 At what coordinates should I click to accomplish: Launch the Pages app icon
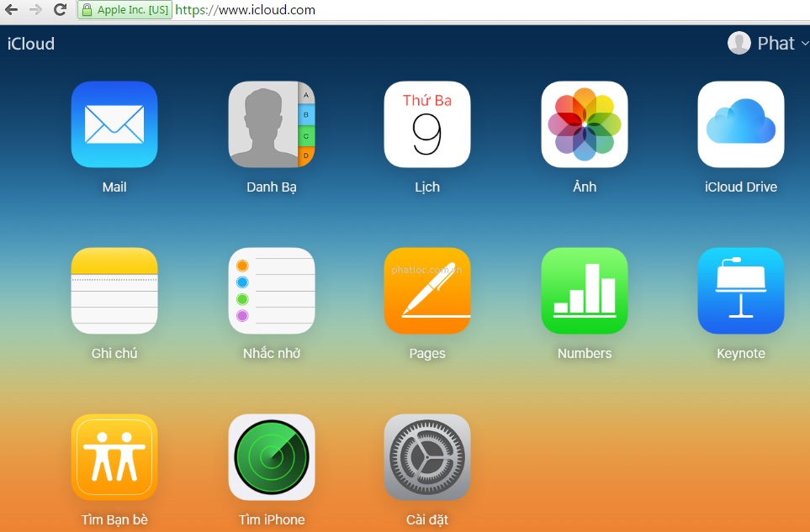point(427,291)
